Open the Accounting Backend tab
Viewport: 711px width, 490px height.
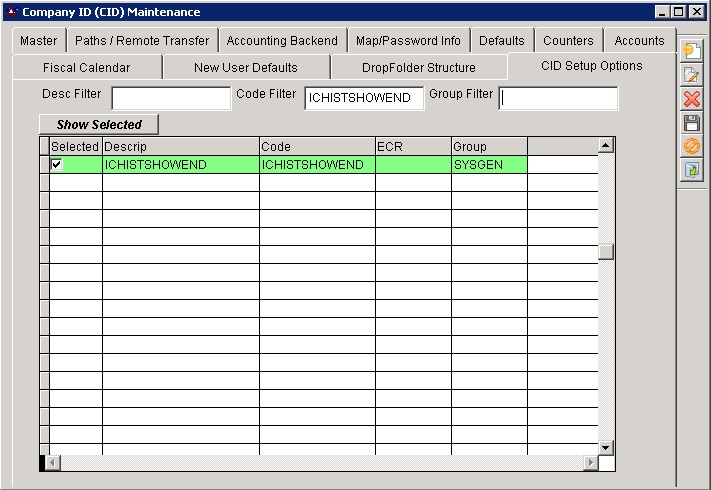pos(282,41)
